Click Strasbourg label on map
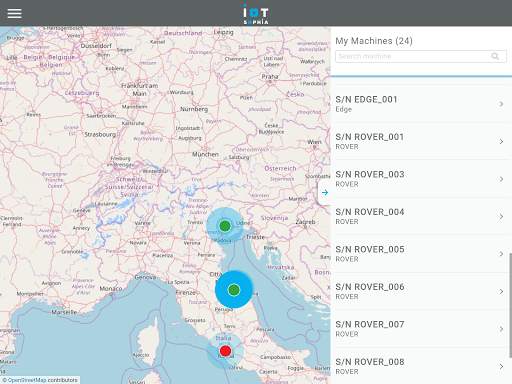This screenshot has height=384, width=512. click(100, 135)
